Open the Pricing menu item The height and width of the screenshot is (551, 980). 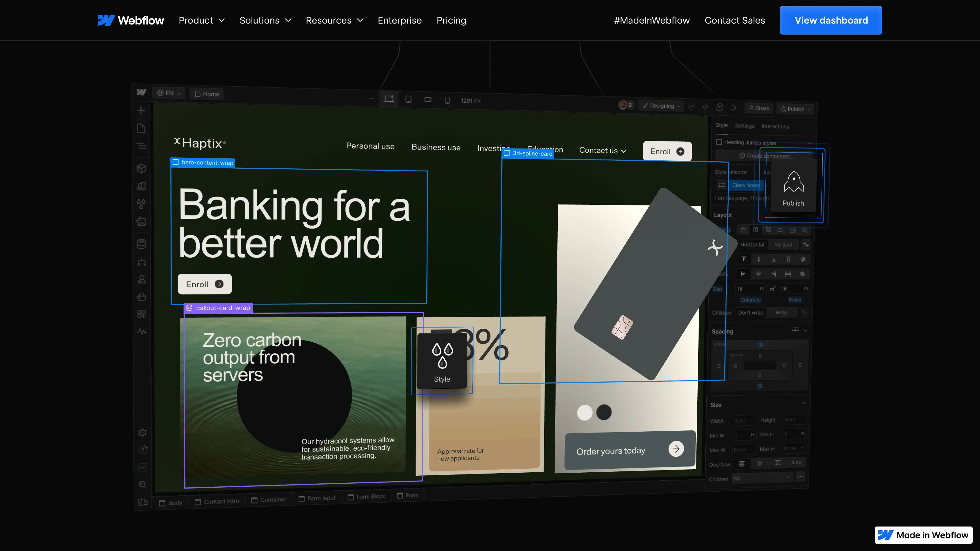451,20
